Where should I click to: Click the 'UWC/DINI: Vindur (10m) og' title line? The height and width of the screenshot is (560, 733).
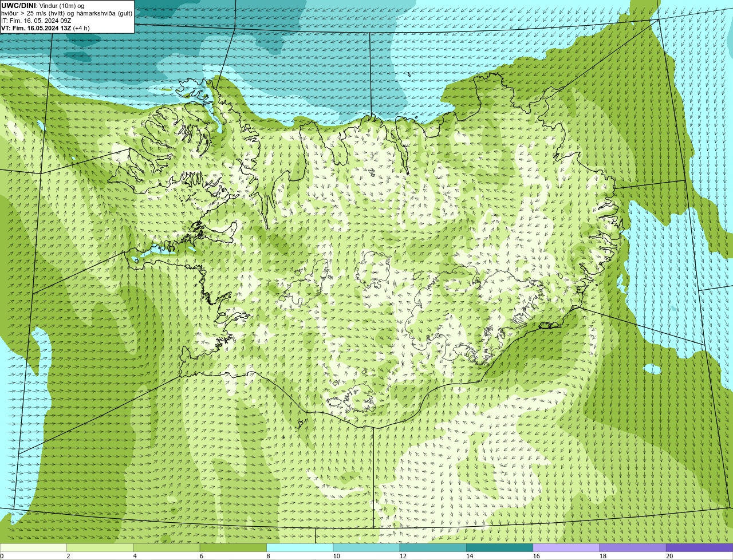point(43,6)
